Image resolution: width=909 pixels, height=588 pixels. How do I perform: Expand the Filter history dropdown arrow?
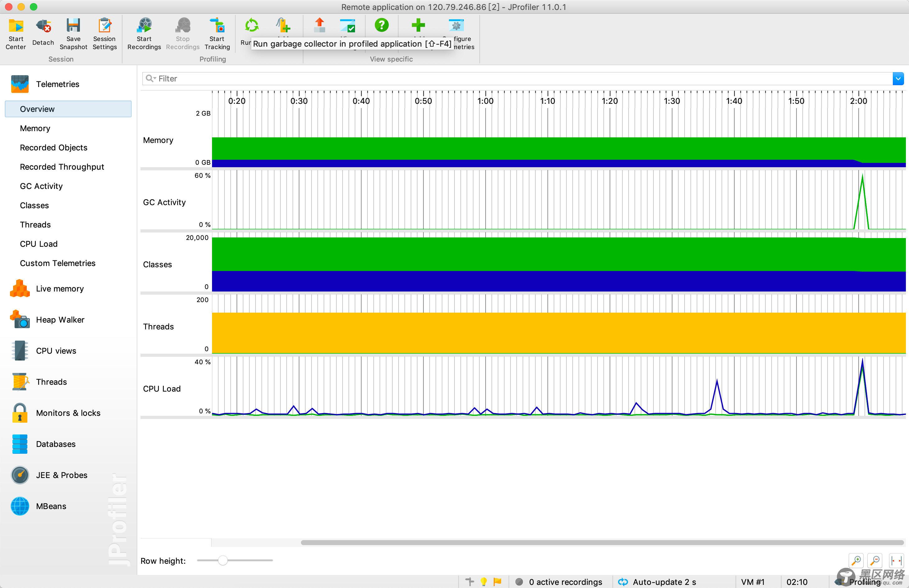click(x=898, y=79)
